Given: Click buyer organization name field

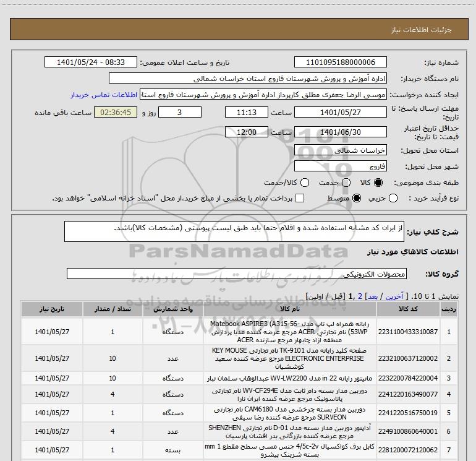Looking at the screenshot, I should [x=248, y=79].
